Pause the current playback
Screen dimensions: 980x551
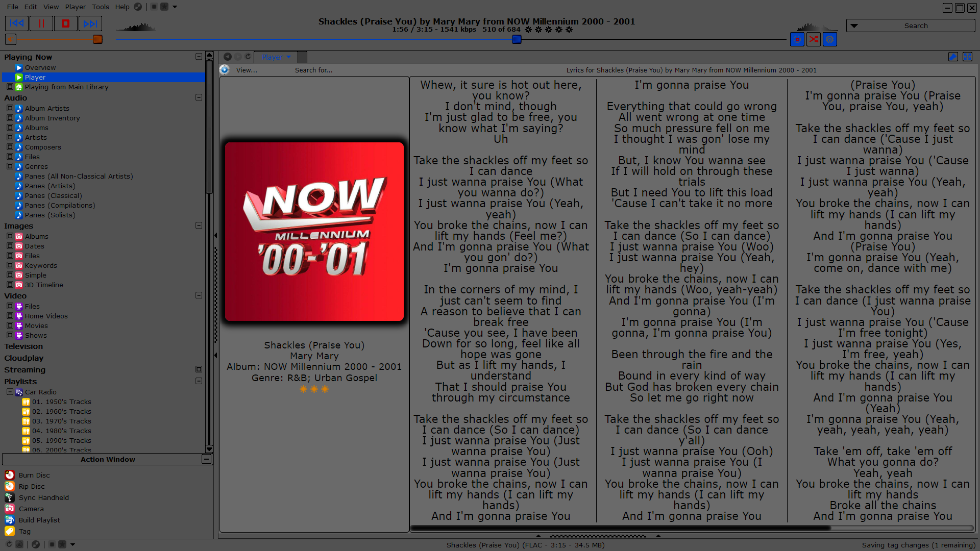(x=41, y=23)
